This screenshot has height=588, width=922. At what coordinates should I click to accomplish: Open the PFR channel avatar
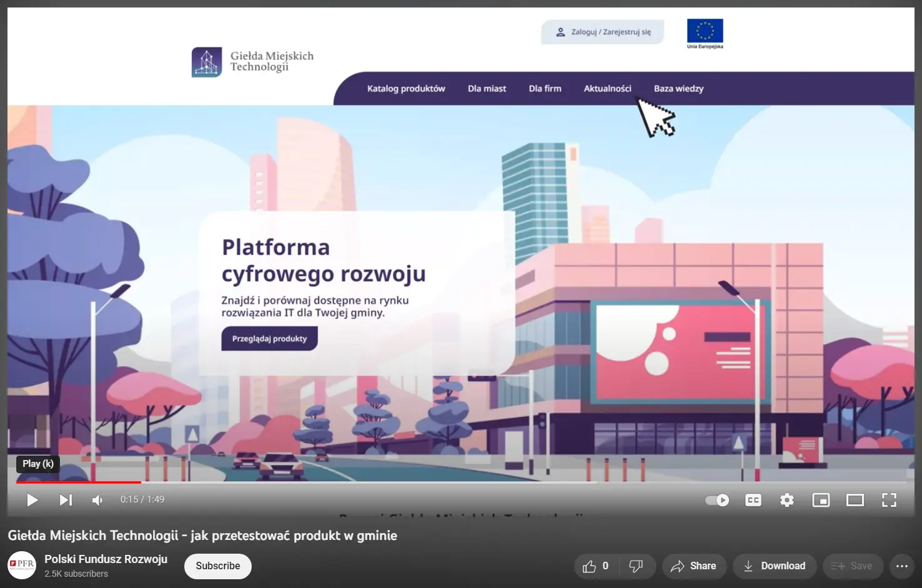click(22, 566)
